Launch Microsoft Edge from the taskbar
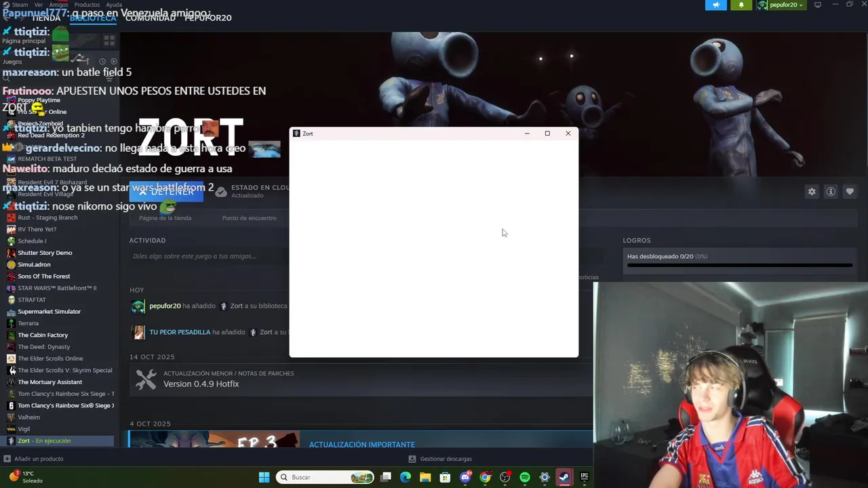Screen dimensions: 868x488 [406, 477]
